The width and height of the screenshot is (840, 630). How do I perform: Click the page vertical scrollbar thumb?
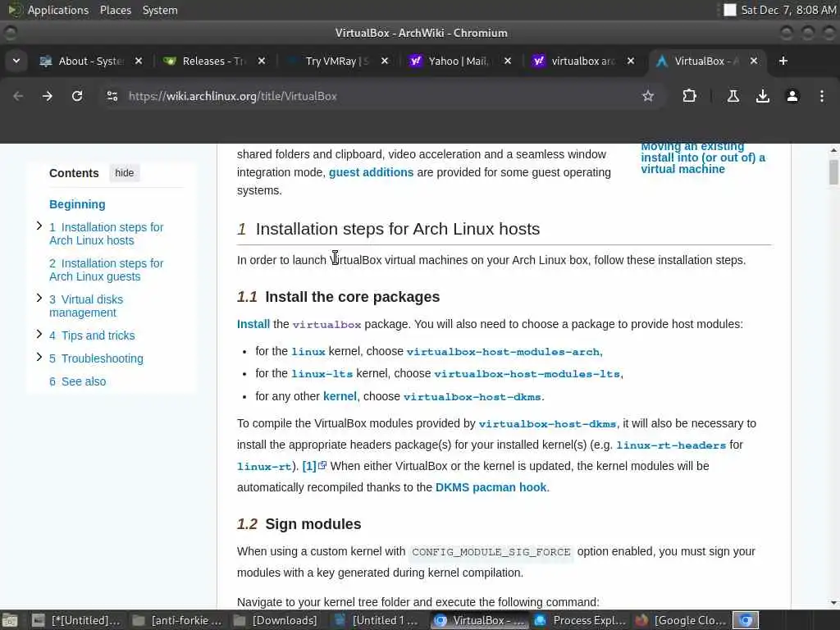(833, 172)
